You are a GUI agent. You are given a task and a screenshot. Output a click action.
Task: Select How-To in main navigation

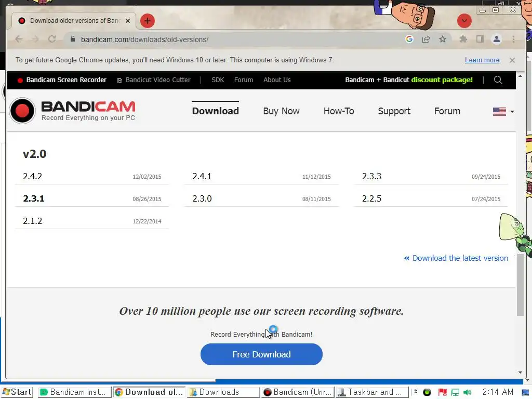point(339,111)
